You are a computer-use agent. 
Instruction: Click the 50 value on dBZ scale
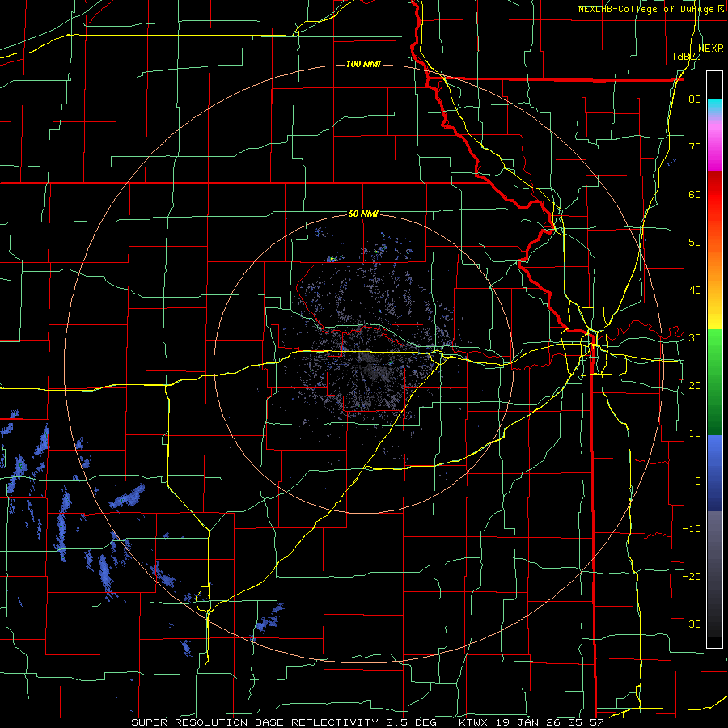(x=695, y=243)
